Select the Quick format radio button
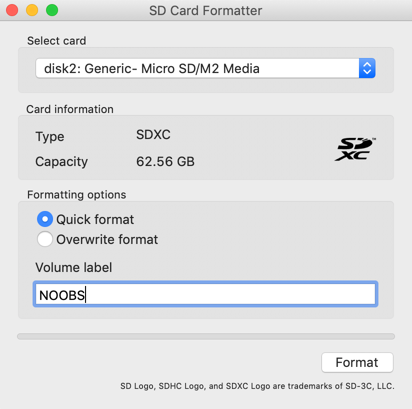 coord(45,219)
